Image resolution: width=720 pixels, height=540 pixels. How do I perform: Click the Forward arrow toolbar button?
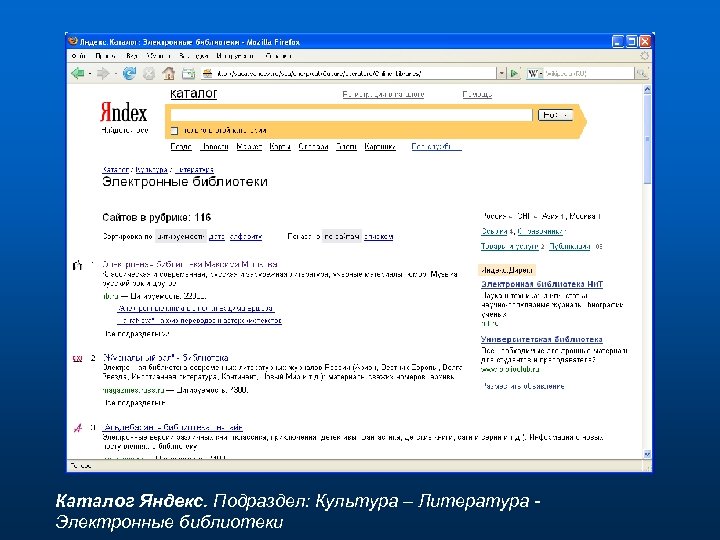pos(103,73)
